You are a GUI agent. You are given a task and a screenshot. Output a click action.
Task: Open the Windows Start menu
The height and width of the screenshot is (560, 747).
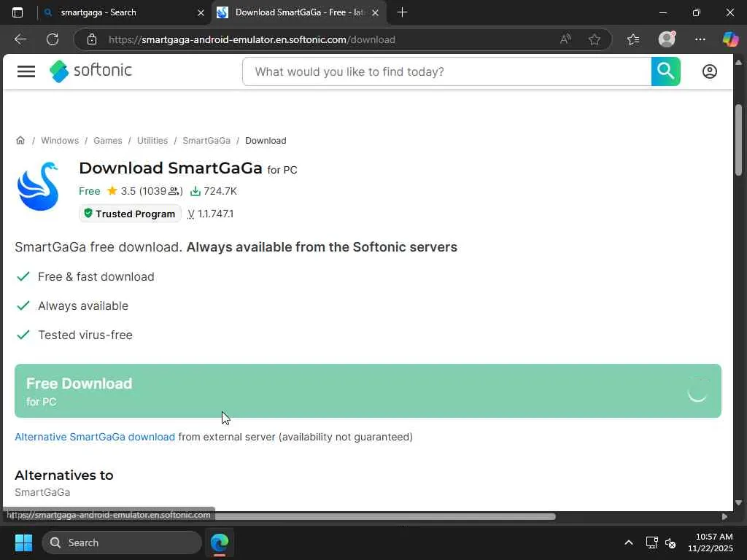click(x=23, y=542)
